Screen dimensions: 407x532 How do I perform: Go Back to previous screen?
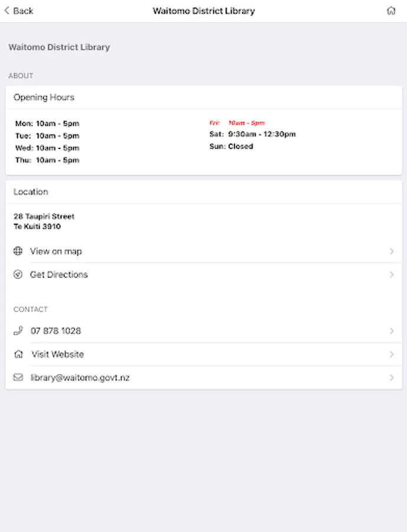pyautogui.click(x=19, y=11)
